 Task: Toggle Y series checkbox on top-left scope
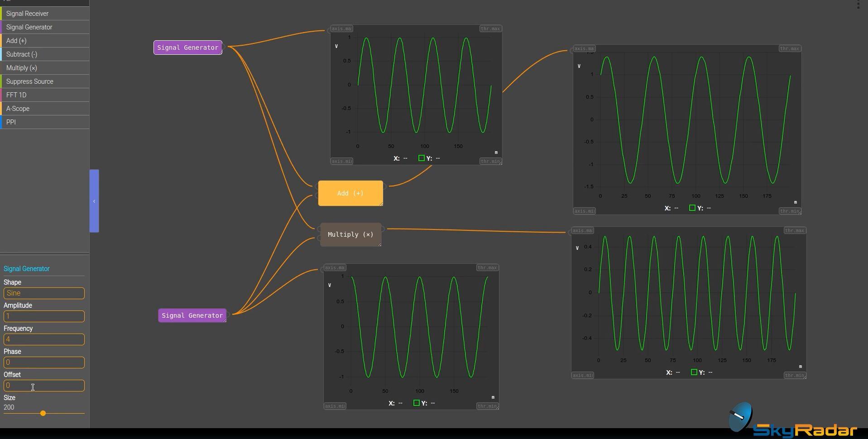click(x=421, y=158)
